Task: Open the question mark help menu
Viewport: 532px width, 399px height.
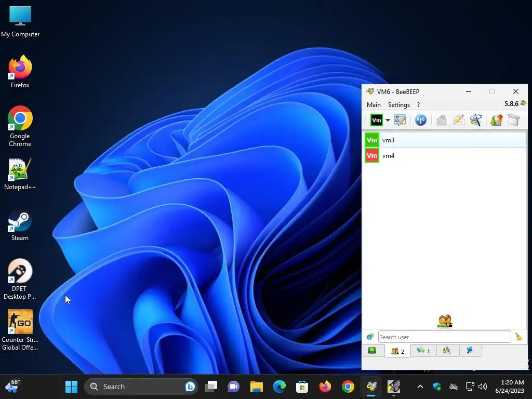Action: 418,105
